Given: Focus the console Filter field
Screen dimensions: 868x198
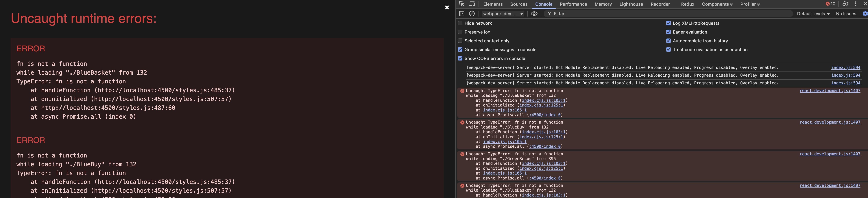Looking at the screenshot, I should (x=668, y=14).
